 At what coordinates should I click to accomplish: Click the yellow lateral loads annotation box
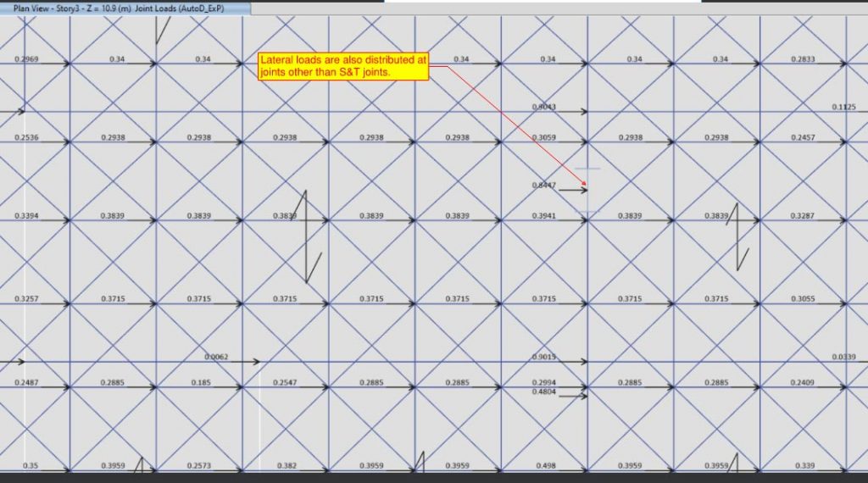point(344,67)
